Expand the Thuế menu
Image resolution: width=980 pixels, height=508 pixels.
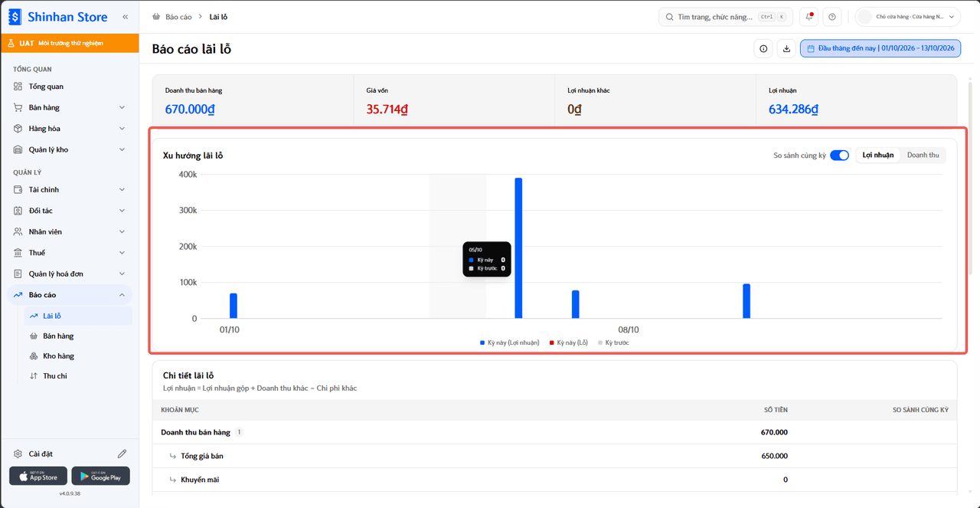click(70, 253)
